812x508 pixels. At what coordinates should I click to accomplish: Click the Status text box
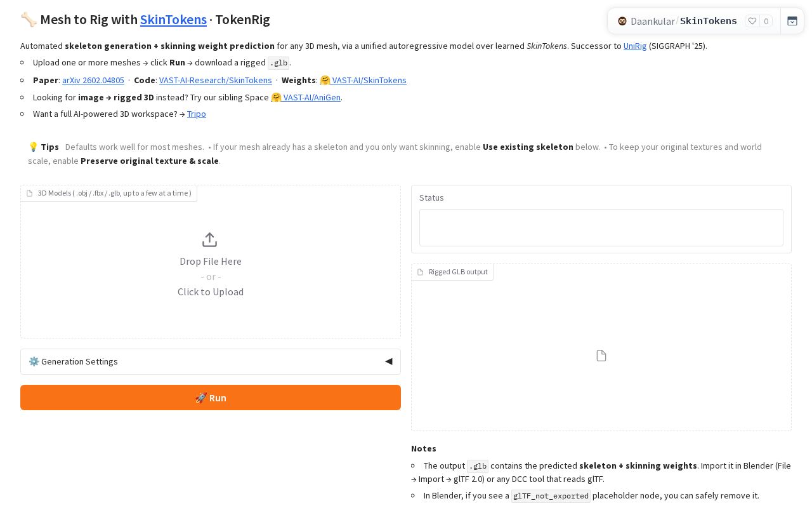point(601,227)
